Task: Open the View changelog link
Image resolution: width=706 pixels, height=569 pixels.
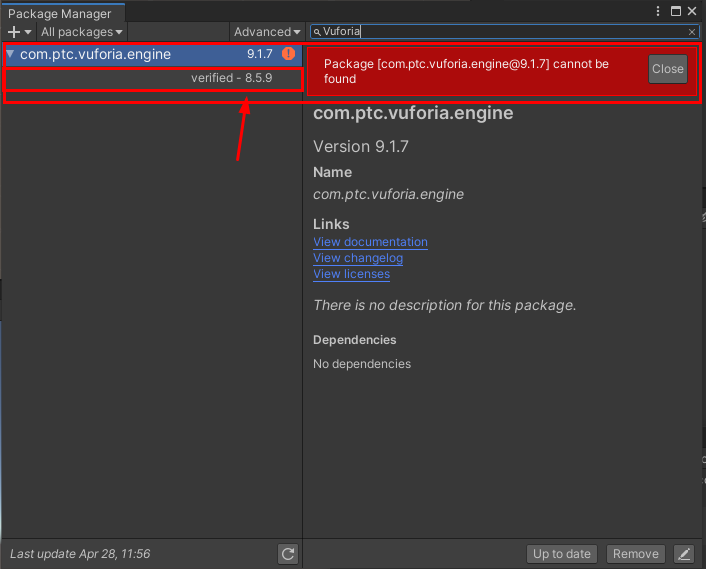Action: (x=358, y=258)
